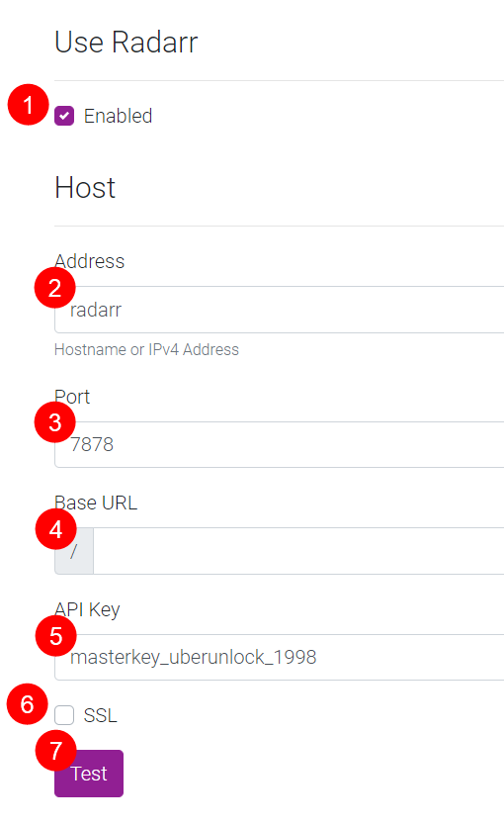Click the SSL label text

click(x=101, y=715)
